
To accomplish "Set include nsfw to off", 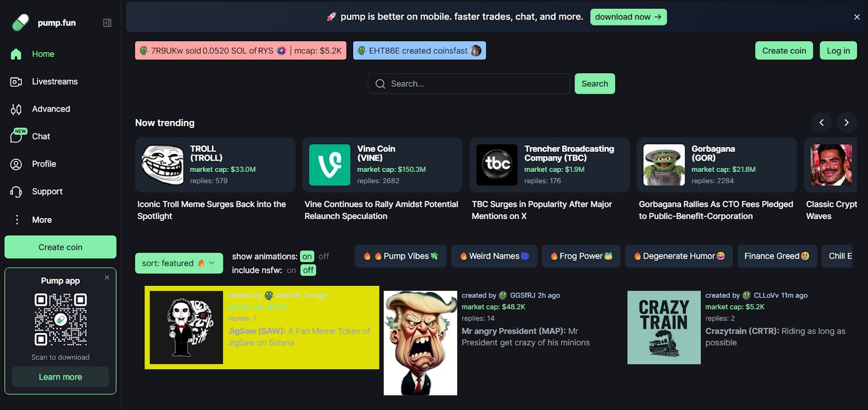I will tap(308, 270).
